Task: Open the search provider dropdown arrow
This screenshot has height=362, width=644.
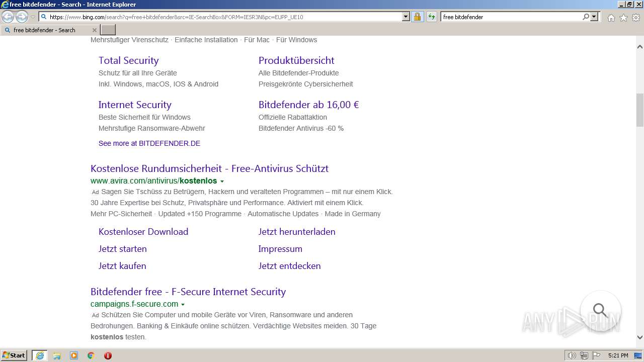Action: pyautogui.click(x=594, y=17)
